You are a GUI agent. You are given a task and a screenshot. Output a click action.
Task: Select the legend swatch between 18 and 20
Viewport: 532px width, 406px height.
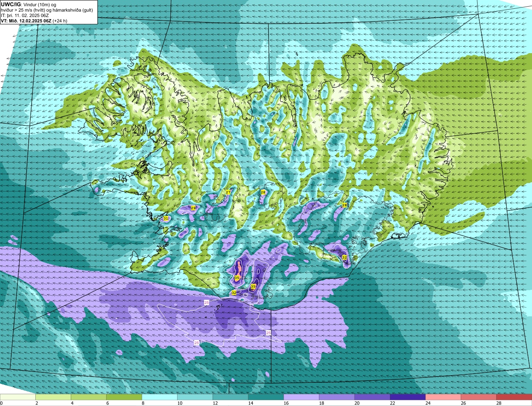337,397
